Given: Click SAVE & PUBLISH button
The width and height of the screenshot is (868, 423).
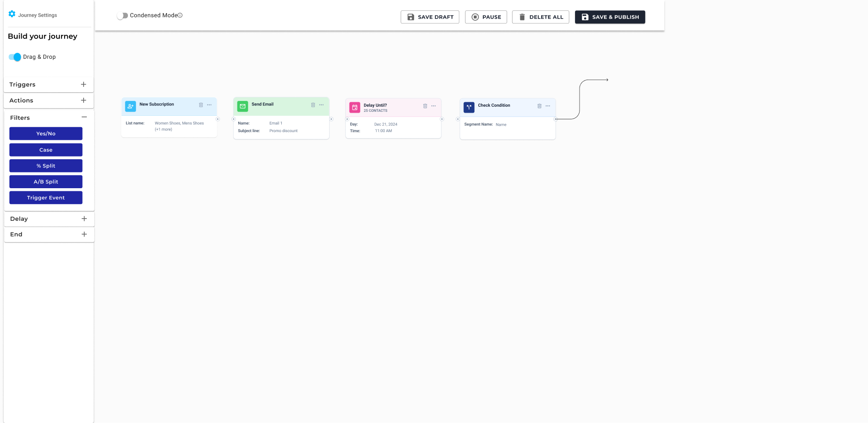Looking at the screenshot, I should click(610, 17).
